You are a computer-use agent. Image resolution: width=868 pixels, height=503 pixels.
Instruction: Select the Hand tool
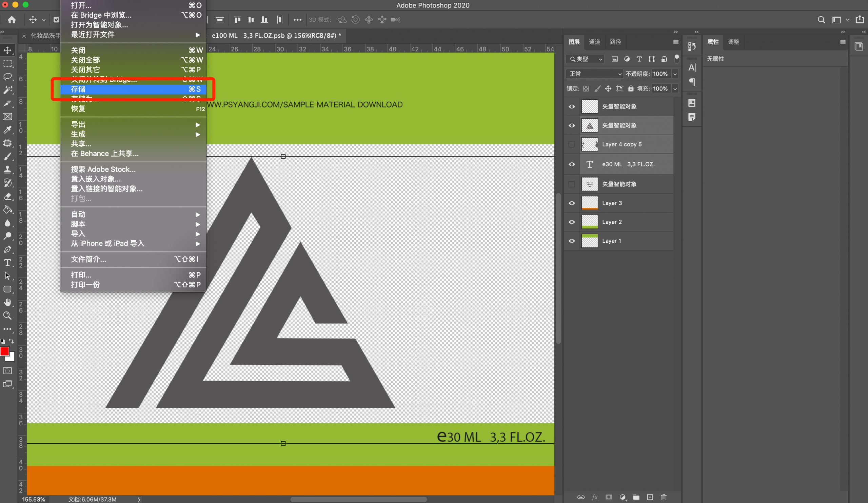click(7, 302)
